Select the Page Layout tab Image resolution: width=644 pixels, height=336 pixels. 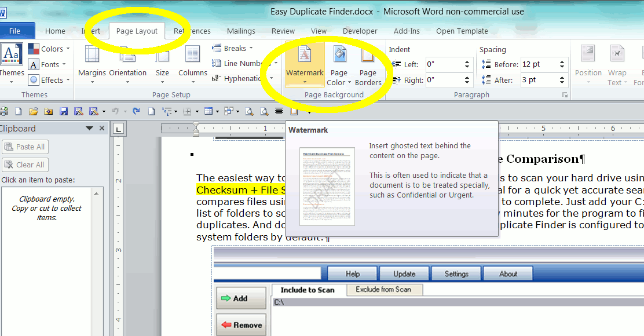pyautogui.click(x=137, y=31)
